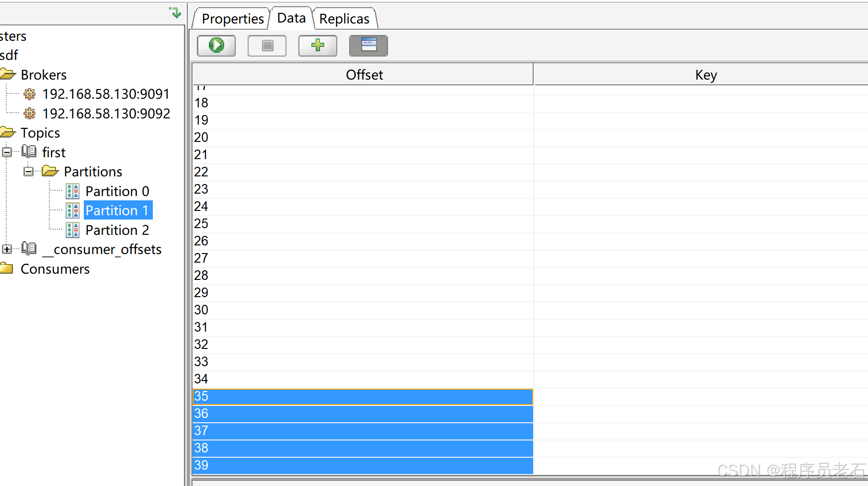Click the Partition 2 grid icon
868x486 pixels.
click(73, 230)
